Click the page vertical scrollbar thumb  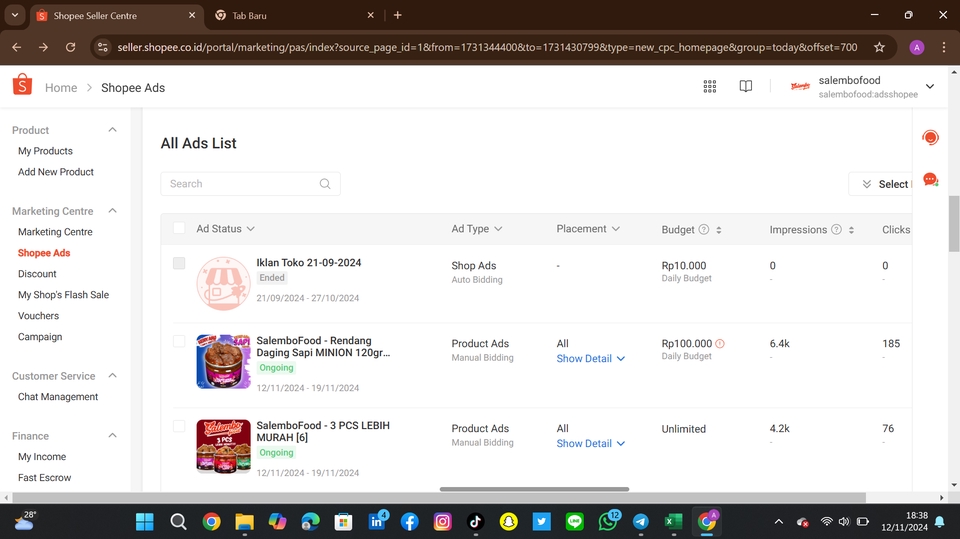click(954, 224)
